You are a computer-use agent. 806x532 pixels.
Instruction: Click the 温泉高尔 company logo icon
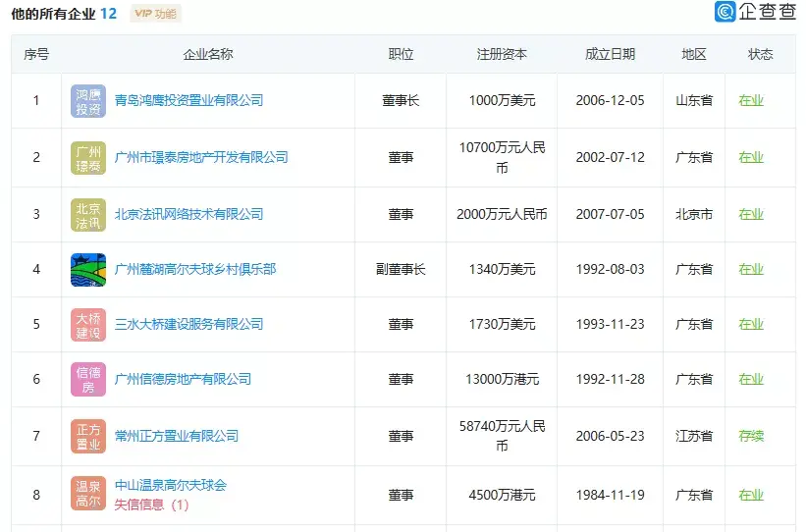click(88, 494)
